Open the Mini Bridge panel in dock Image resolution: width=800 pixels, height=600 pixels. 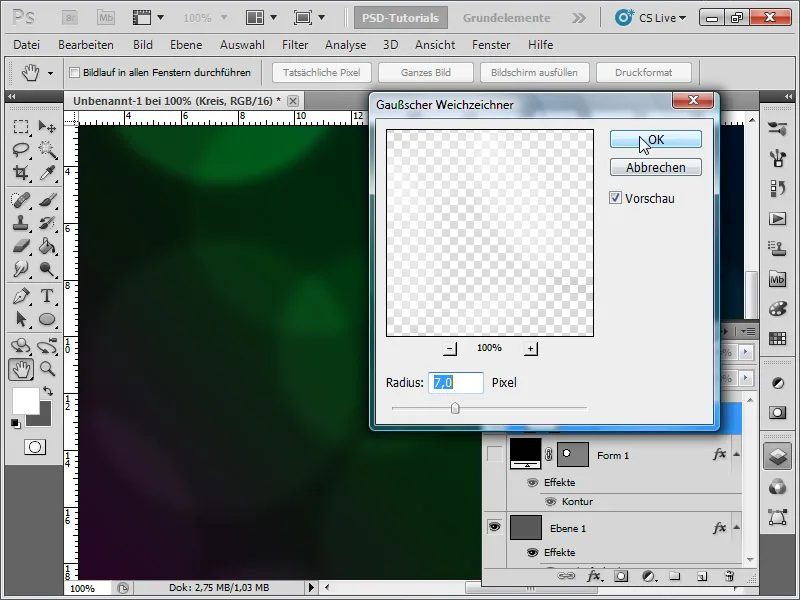[777, 279]
